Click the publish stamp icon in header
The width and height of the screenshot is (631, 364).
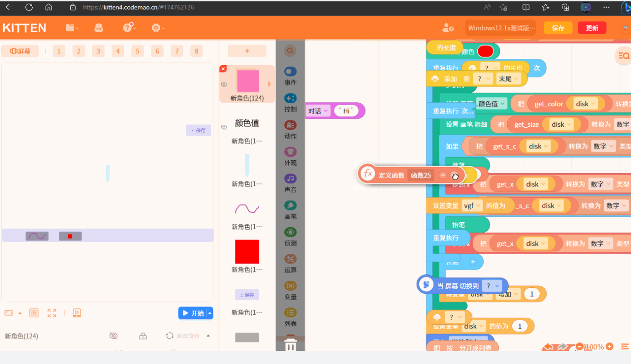(x=98, y=28)
